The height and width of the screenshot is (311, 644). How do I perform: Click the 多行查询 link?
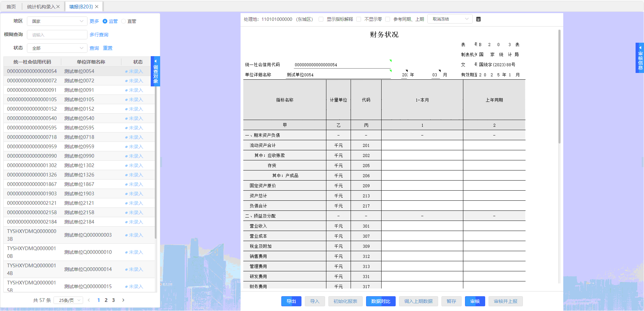coord(99,35)
